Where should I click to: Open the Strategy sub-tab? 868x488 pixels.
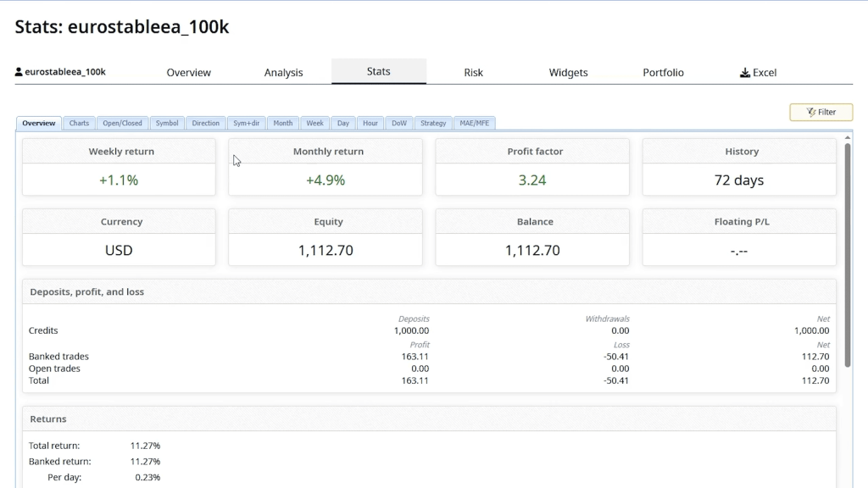click(x=433, y=123)
